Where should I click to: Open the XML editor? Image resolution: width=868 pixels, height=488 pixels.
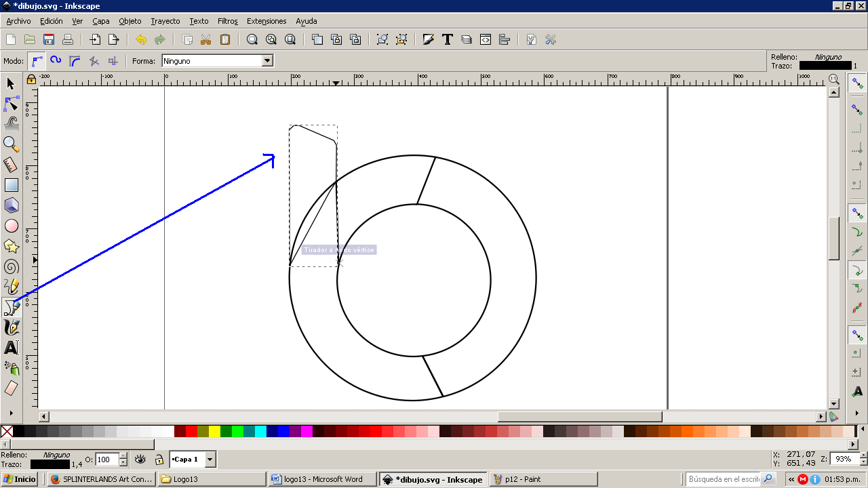click(486, 39)
